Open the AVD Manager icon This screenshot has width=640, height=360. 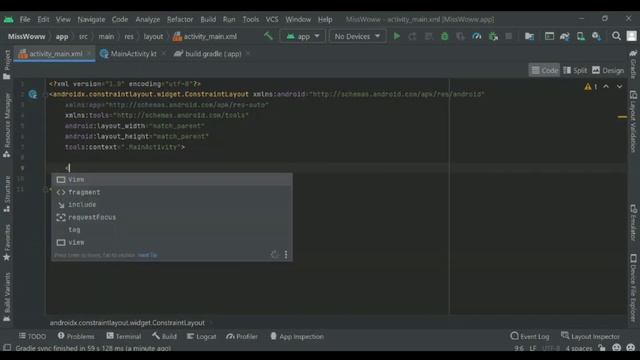click(580, 36)
